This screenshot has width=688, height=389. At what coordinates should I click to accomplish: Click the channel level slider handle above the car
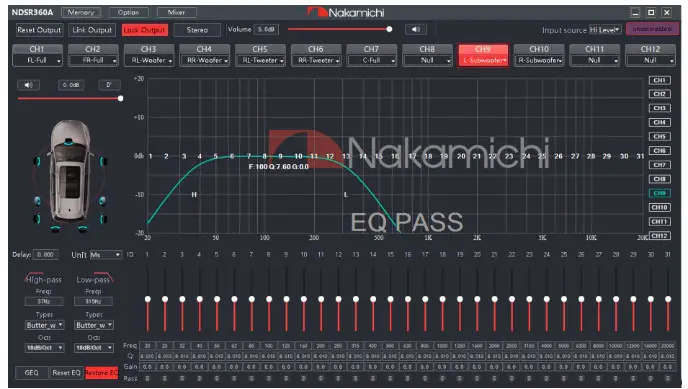point(120,99)
